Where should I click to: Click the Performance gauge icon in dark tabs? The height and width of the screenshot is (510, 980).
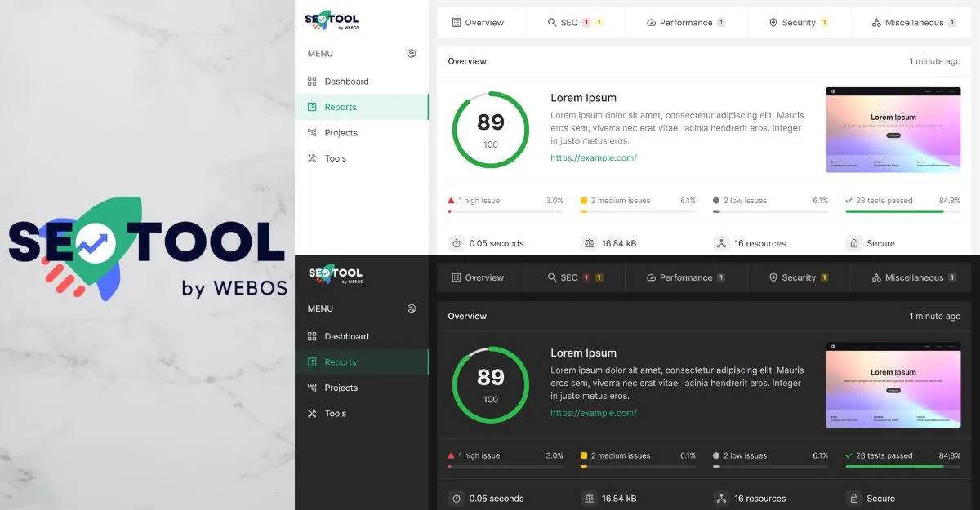tap(651, 277)
